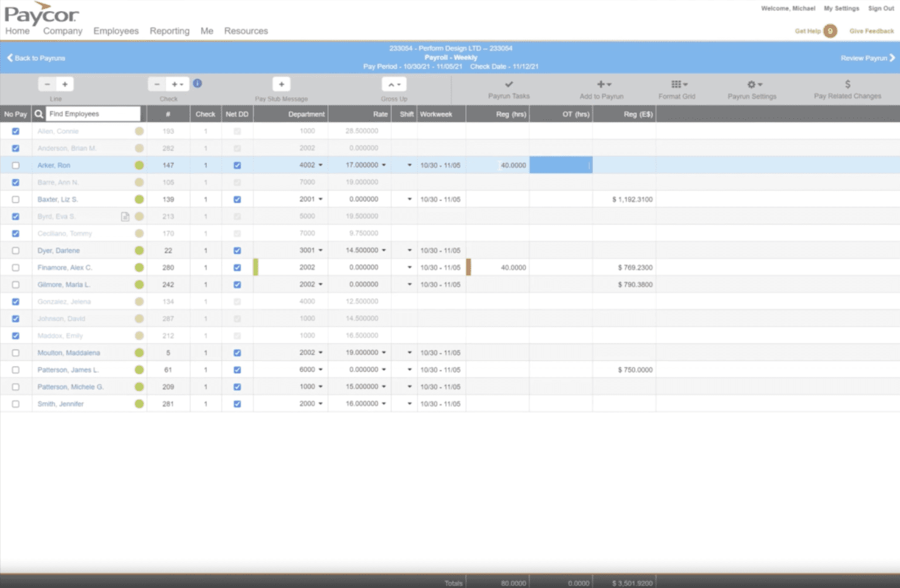Click the Find Employees search field
This screenshot has height=588, width=900.
point(93,114)
